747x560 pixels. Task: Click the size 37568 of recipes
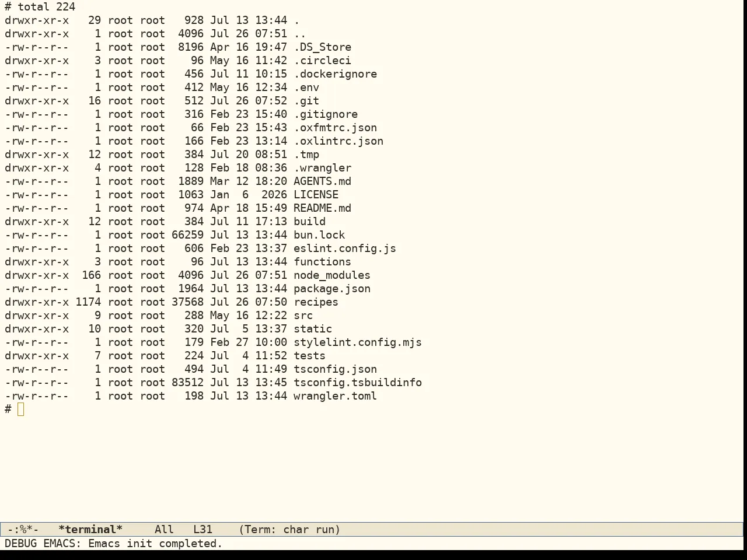pyautogui.click(x=187, y=302)
